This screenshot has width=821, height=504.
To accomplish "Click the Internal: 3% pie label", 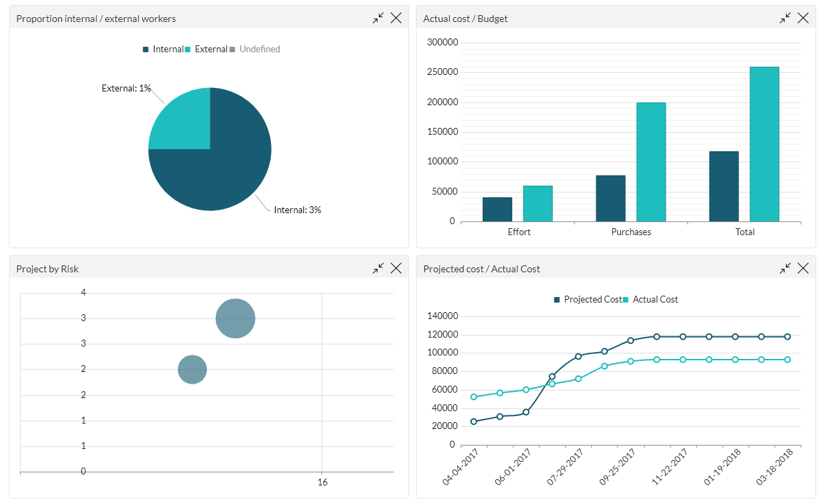I will coord(296,210).
